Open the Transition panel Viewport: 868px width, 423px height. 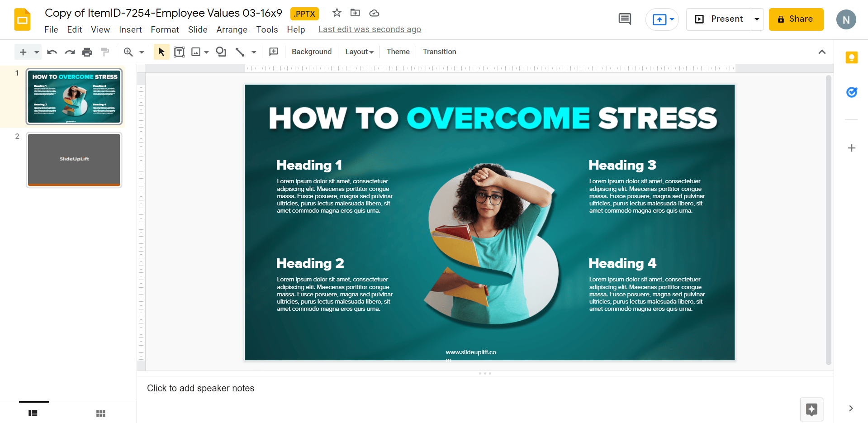pyautogui.click(x=439, y=52)
